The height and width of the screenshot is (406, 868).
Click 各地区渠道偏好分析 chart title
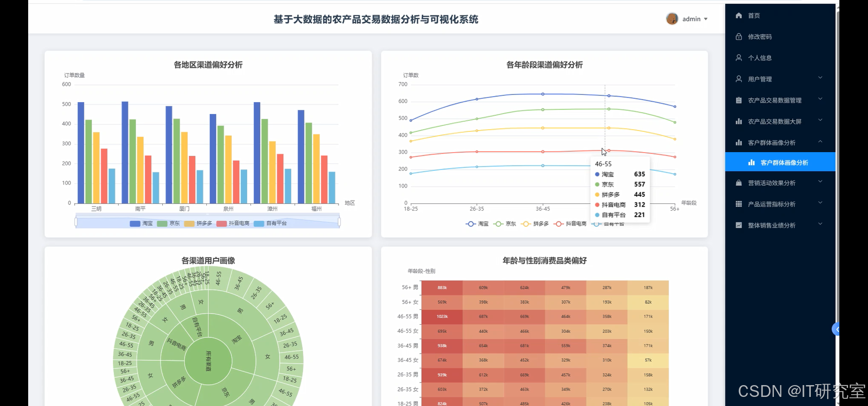coord(208,65)
